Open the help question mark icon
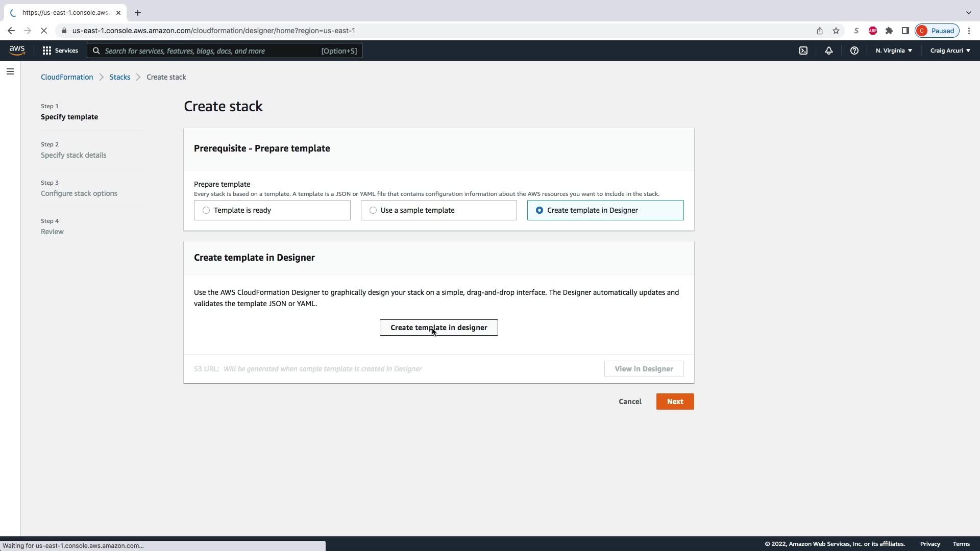980x551 pixels. click(x=854, y=51)
